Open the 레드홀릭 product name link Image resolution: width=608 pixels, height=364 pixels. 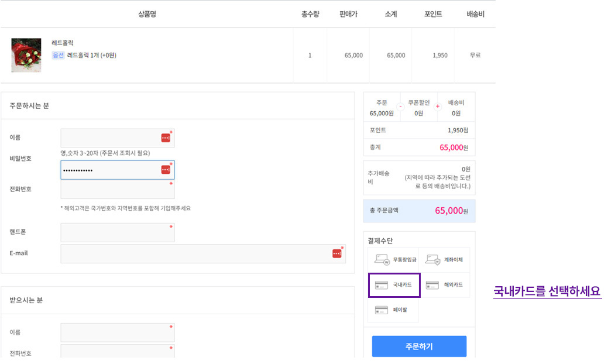click(63, 43)
